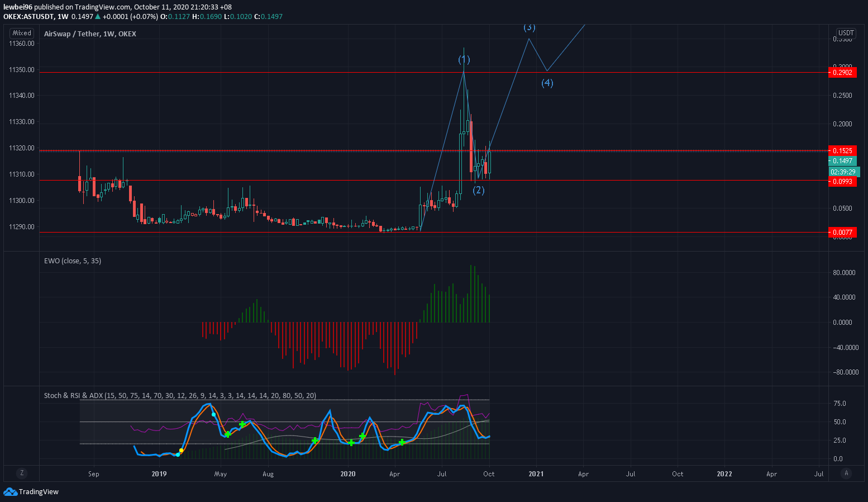Click the lewbei96 author name
This screenshot has height=502, width=868.
(18, 7)
